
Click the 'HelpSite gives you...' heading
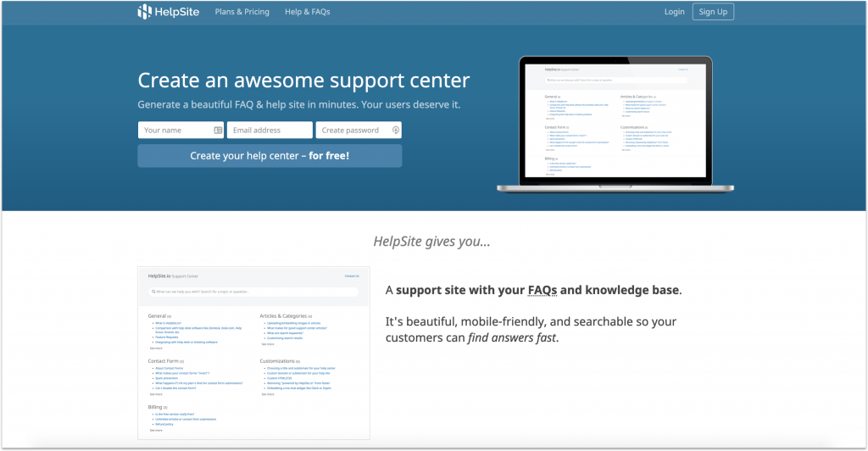[431, 242]
